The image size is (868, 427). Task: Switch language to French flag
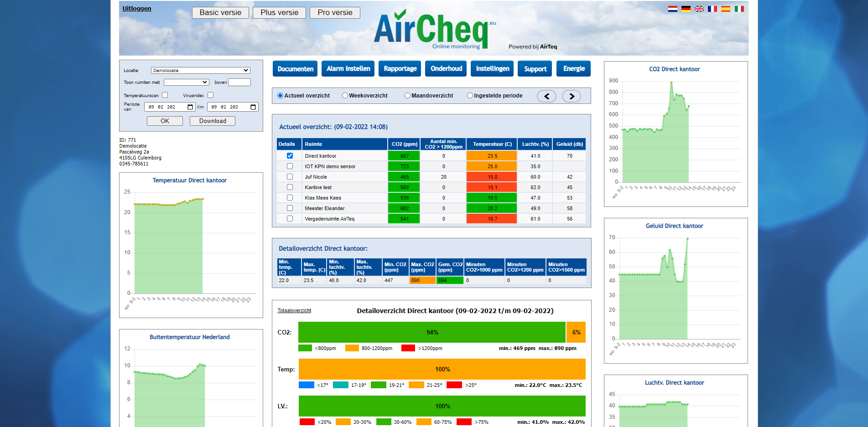pos(712,9)
